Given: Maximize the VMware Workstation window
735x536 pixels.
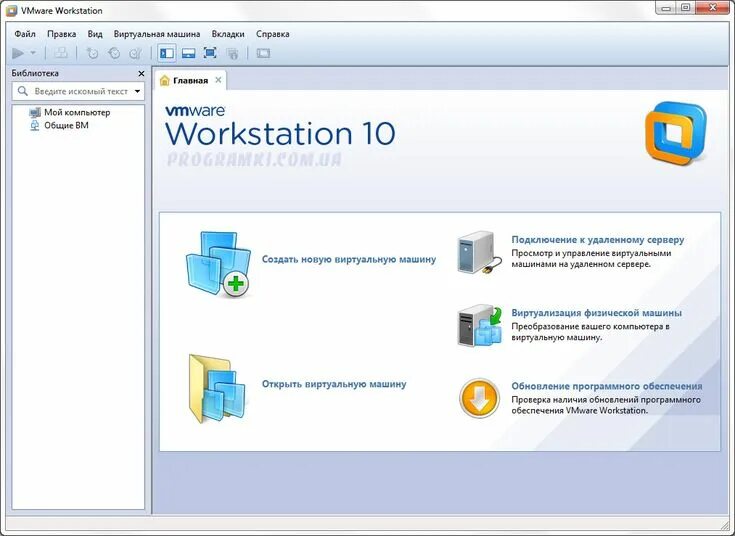Looking at the screenshot, I should (x=686, y=7).
